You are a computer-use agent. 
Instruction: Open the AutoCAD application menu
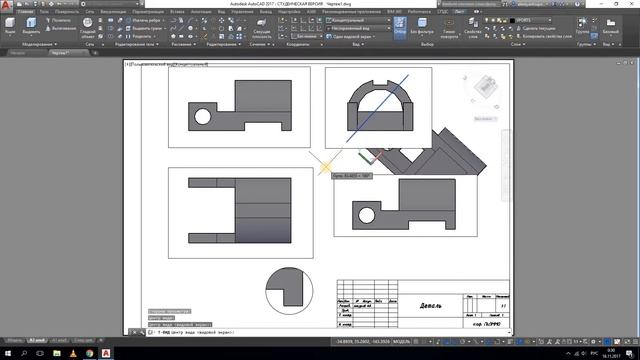pos(6,5)
